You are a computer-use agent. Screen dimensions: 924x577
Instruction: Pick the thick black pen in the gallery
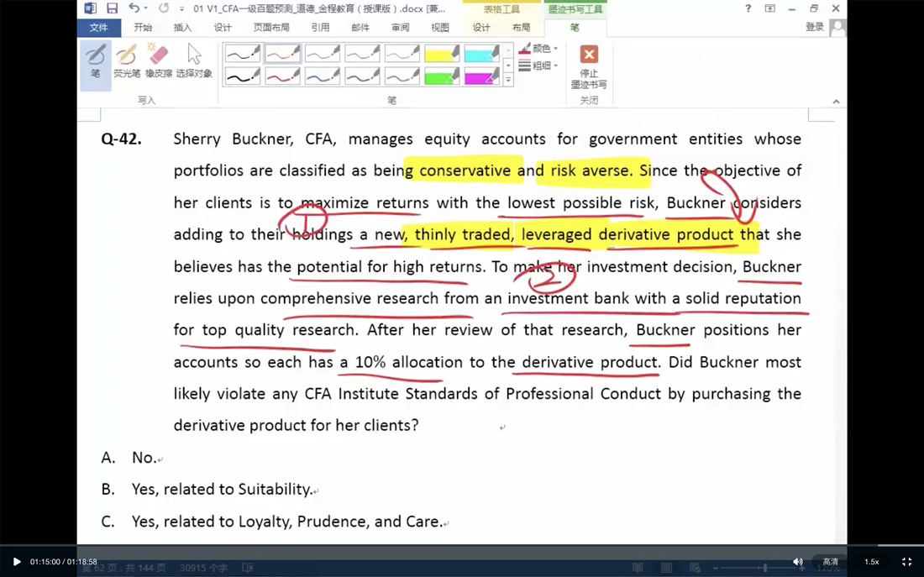[x=242, y=76]
